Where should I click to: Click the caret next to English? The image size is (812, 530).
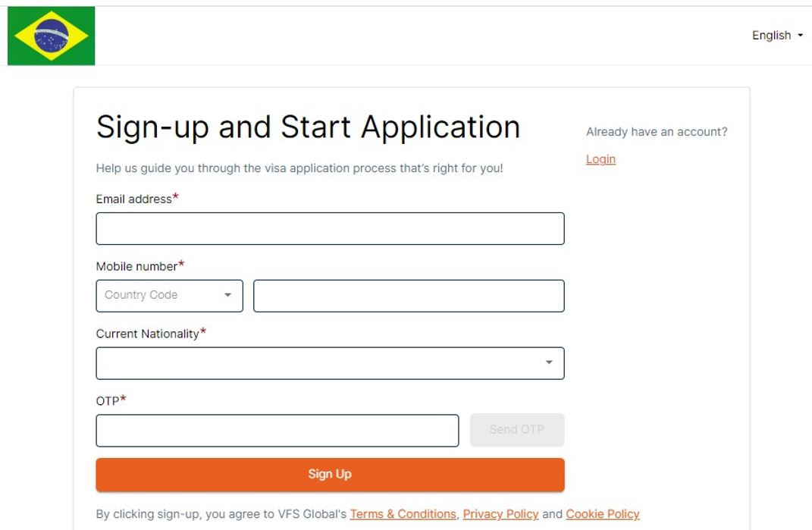coord(798,35)
